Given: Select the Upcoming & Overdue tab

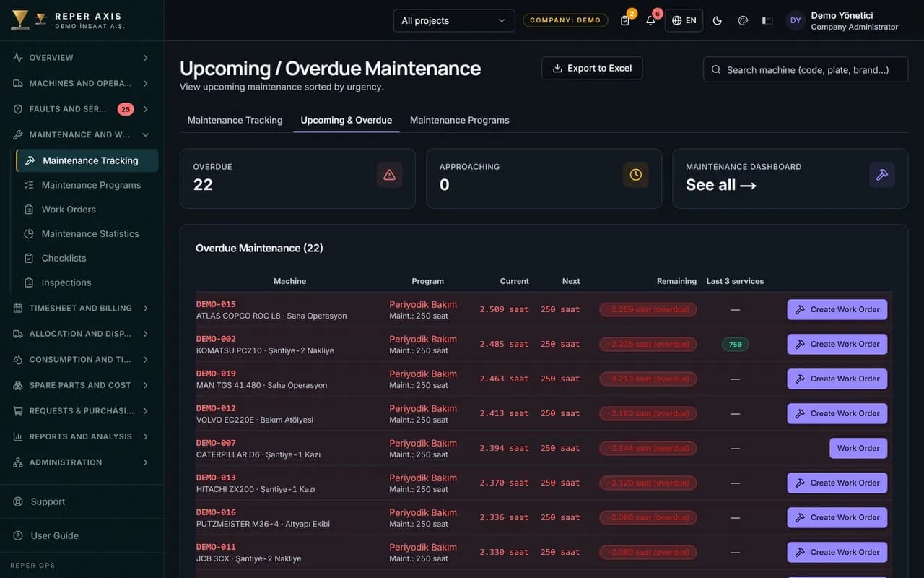Looking at the screenshot, I should tap(346, 120).
